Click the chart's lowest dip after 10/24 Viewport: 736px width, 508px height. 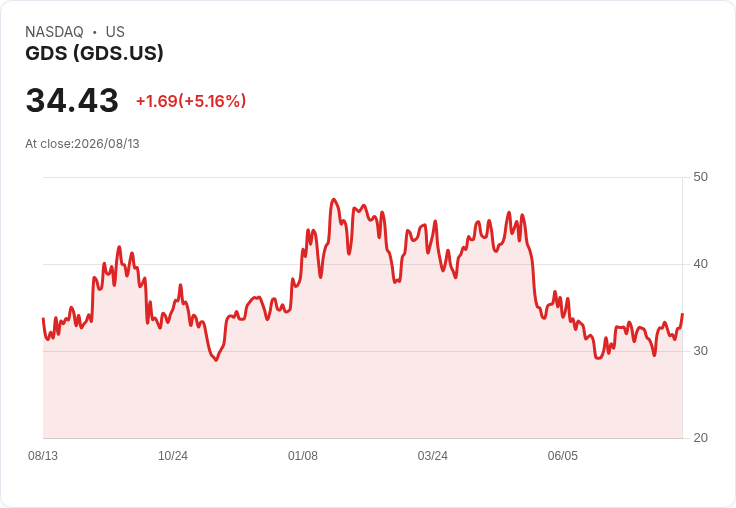216,360
